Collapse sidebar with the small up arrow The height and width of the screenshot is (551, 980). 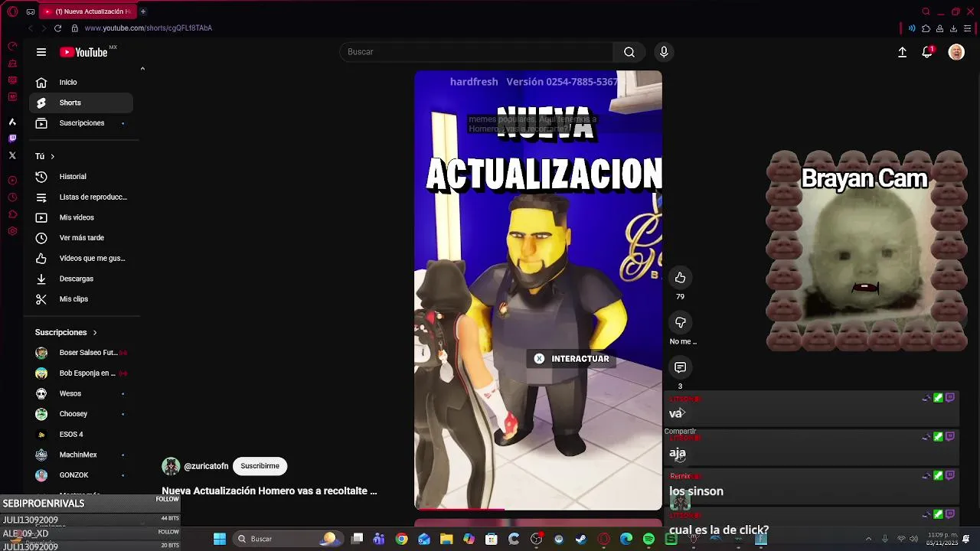point(142,69)
